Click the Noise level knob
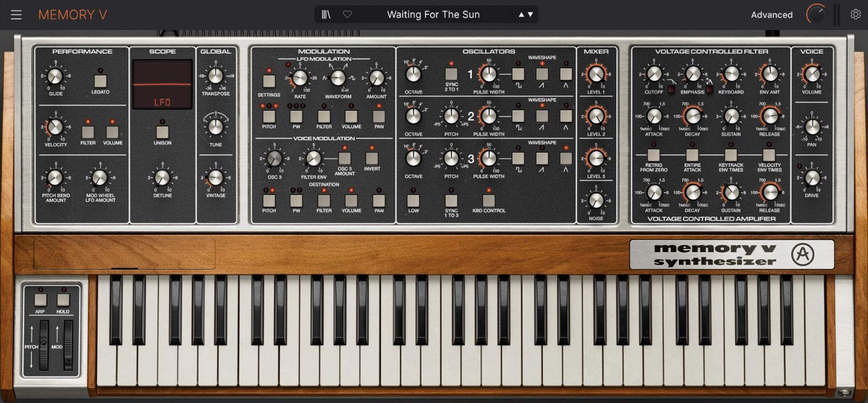 pos(596,200)
